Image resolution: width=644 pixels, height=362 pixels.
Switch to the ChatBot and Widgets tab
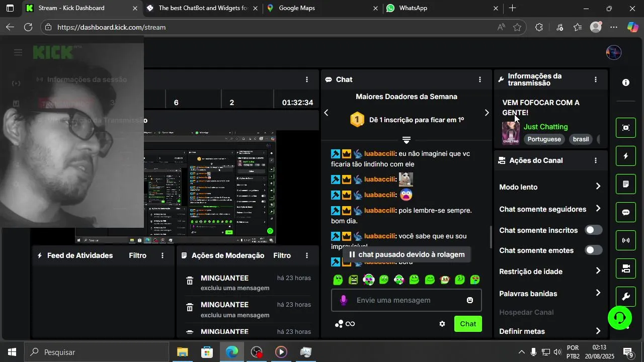click(202, 8)
